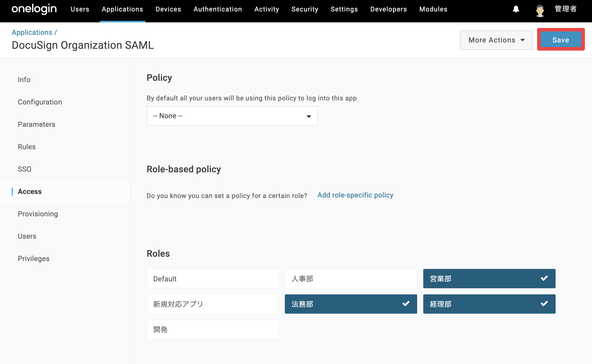Click Add role-specific policy link

(x=355, y=195)
